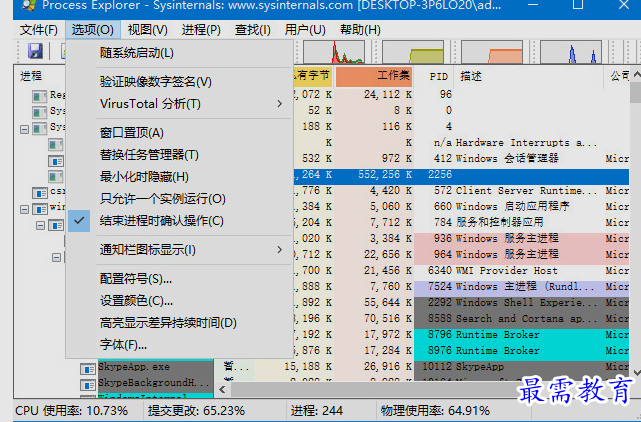Choose 高亮显示差异持续时间(D)
Image resolution: width=641 pixels, height=422 pixels.
(180, 323)
